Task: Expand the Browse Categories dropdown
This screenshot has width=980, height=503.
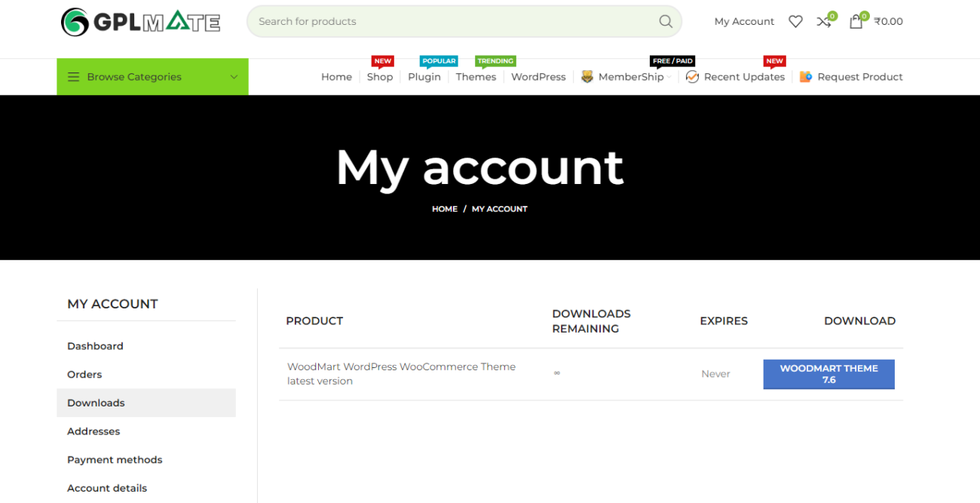Action: point(234,77)
